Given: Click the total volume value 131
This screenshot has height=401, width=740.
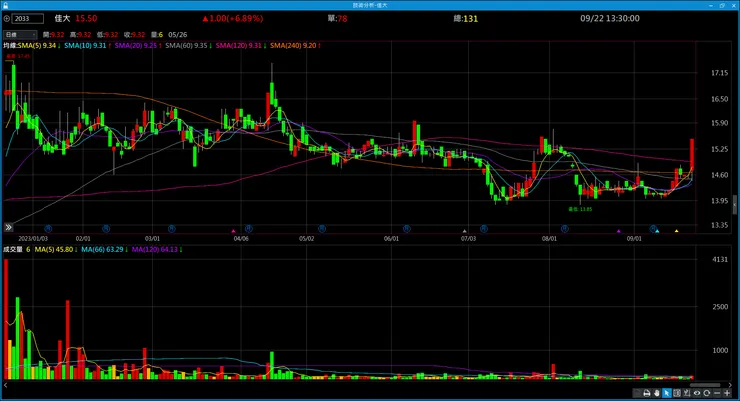Looking at the screenshot, I should [471, 19].
